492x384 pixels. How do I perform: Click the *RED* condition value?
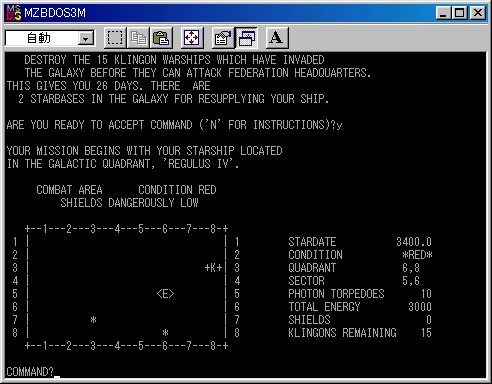coord(417,255)
